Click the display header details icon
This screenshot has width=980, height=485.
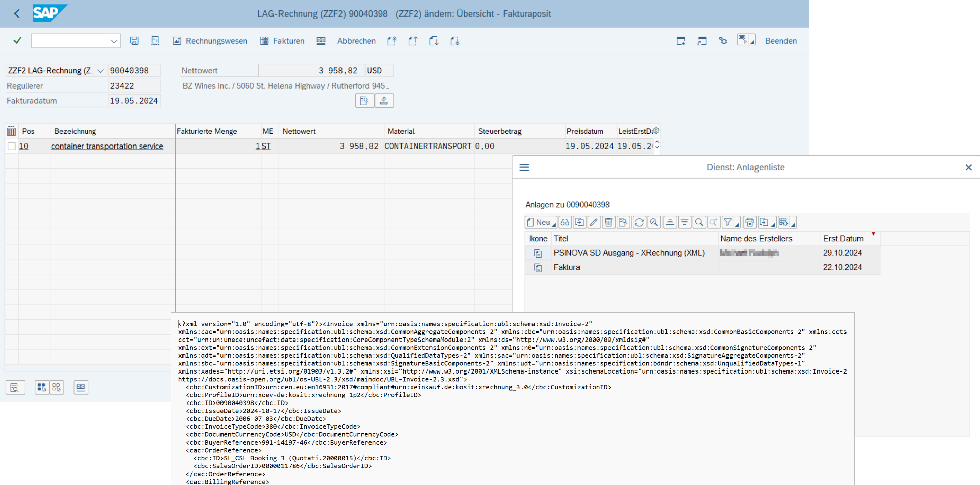[x=364, y=101]
